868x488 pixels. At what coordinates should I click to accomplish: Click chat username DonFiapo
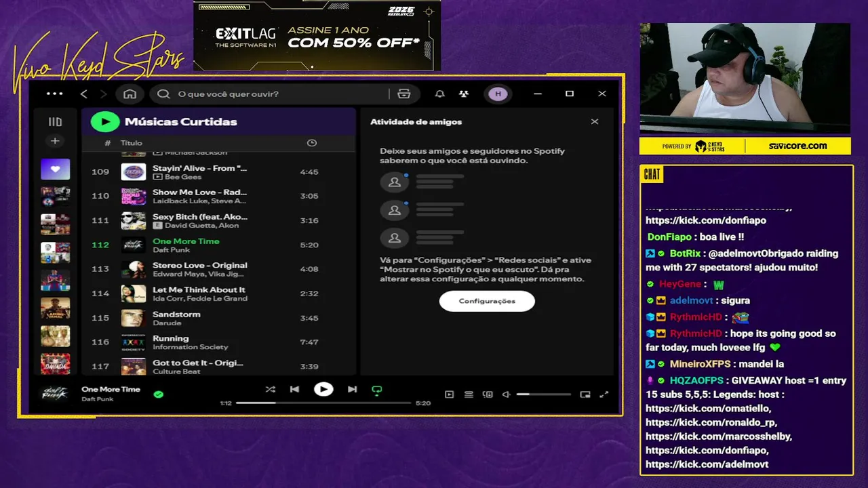point(669,237)
